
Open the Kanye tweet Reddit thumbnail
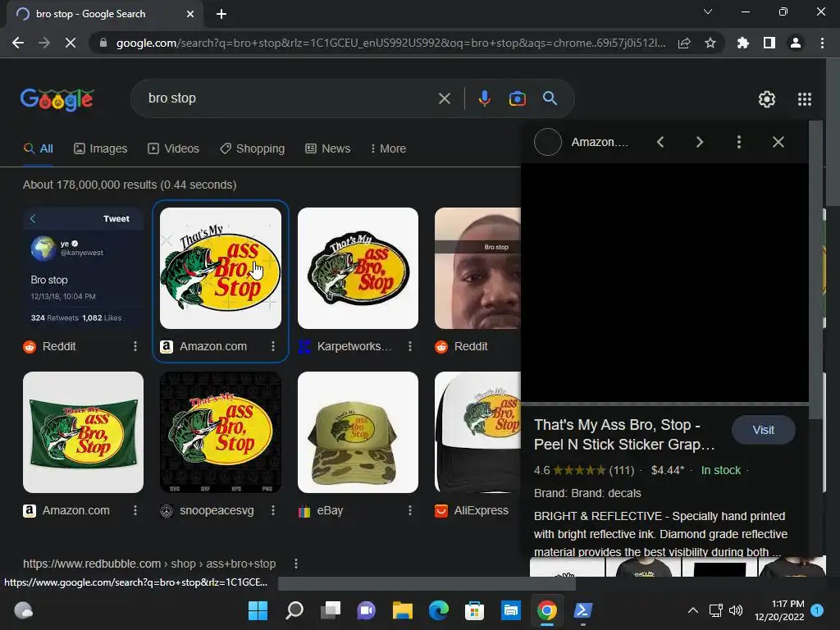coord(83,268)
